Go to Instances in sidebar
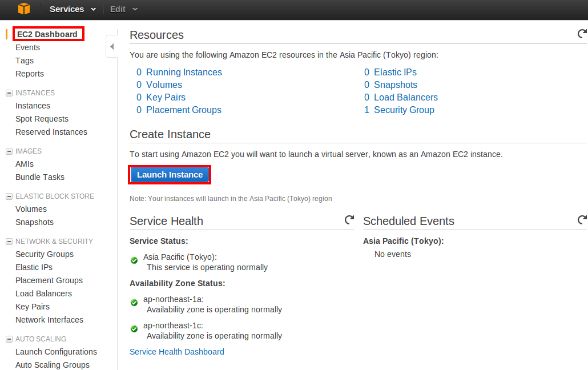The width and height of the screenshot is (588, 370). [x=33, y=106]
